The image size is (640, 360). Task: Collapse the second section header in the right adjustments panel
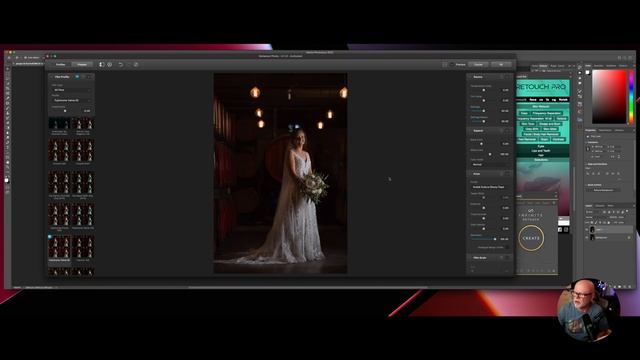coord(489,131)
